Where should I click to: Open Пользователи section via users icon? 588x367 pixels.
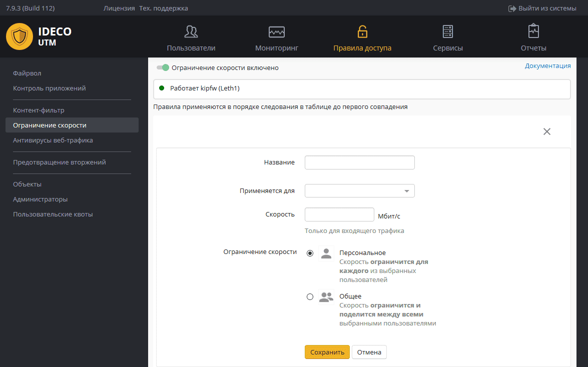coord(191,32)
